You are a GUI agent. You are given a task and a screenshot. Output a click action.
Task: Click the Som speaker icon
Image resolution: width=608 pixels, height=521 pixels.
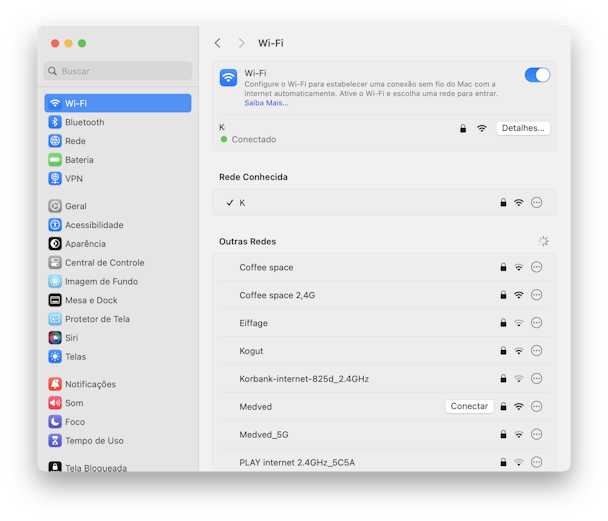55,403
